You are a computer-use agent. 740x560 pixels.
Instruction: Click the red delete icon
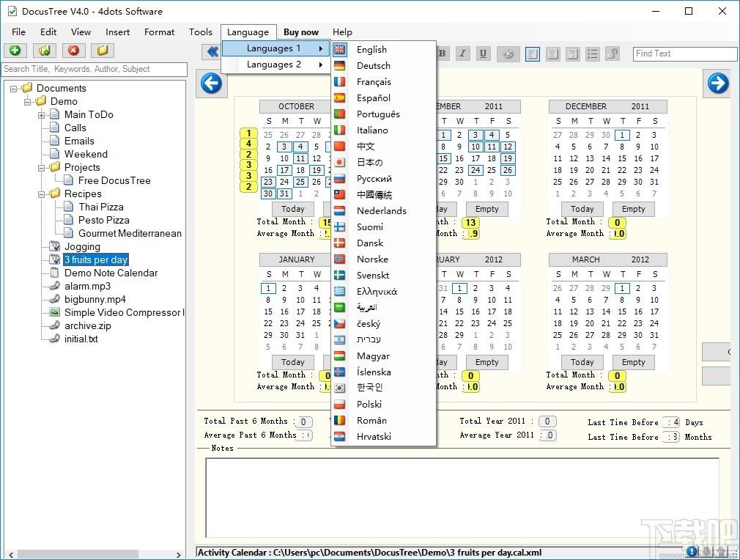click(x=73, y=50)
